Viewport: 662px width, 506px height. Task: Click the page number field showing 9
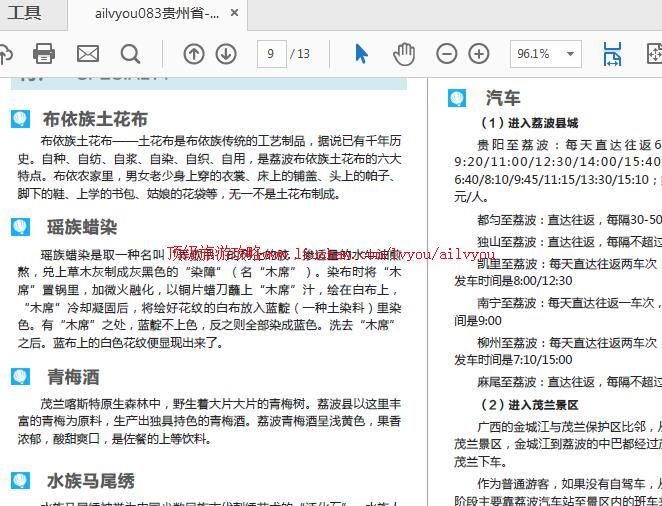(x=271, y=54)
